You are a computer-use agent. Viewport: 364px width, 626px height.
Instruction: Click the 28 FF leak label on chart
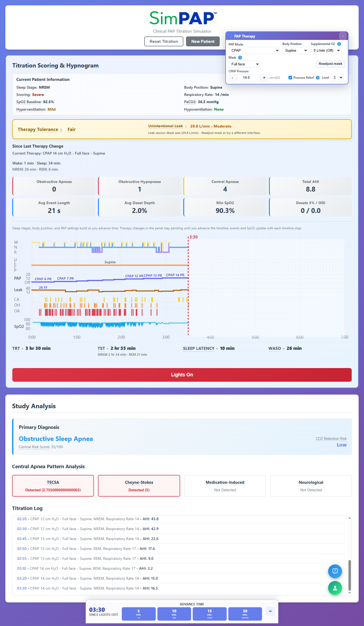43,287
